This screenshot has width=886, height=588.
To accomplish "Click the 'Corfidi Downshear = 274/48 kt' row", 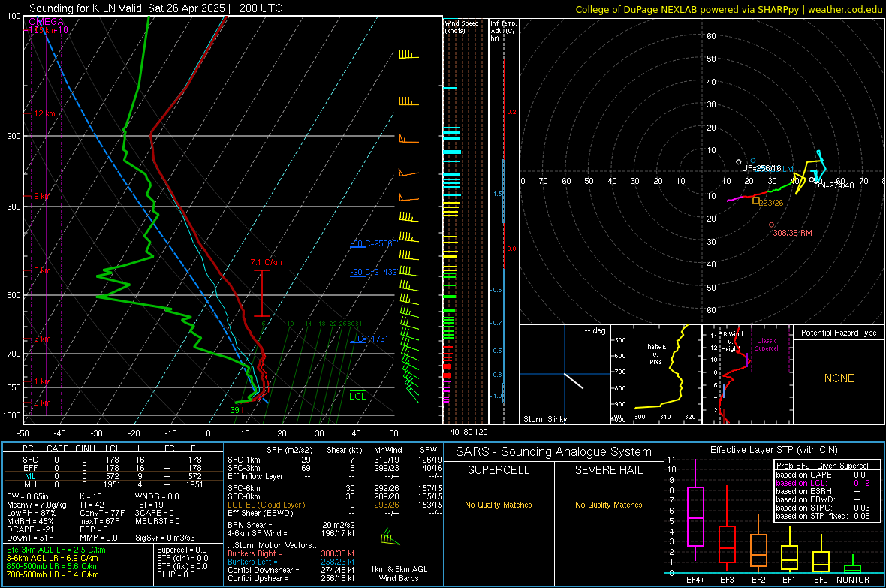I will (291, 571).
